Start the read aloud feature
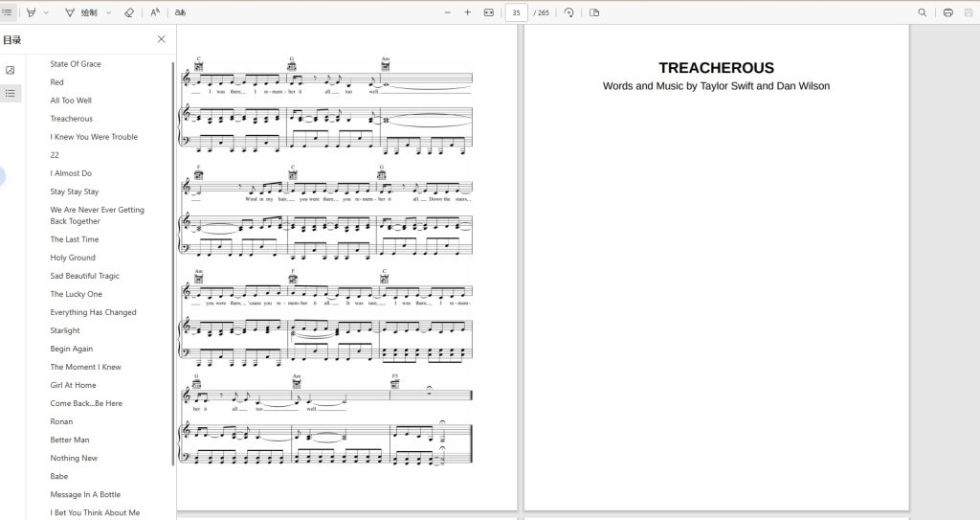The image size is (980, 520). pyautogui.click(x=155, y=12)
